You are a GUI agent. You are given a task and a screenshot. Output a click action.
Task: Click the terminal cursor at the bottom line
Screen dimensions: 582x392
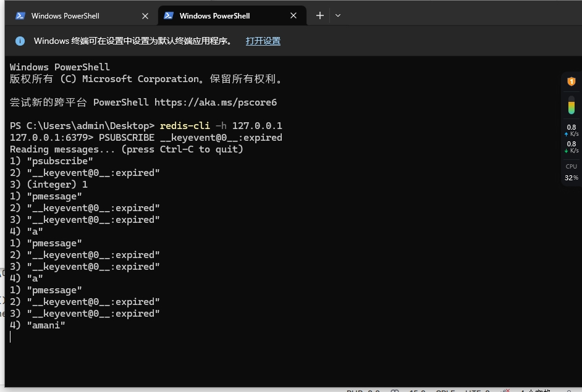pyautogui.click(x=11, y=336)
